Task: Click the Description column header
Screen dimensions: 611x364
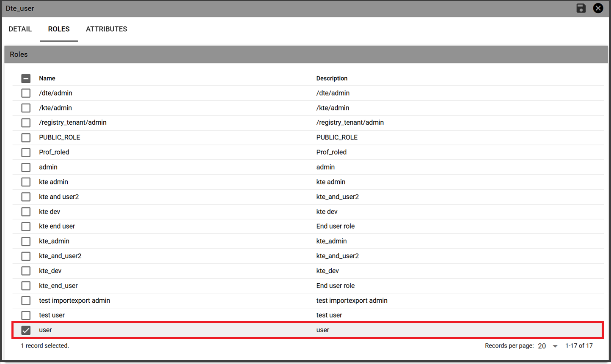Action: 332,78
